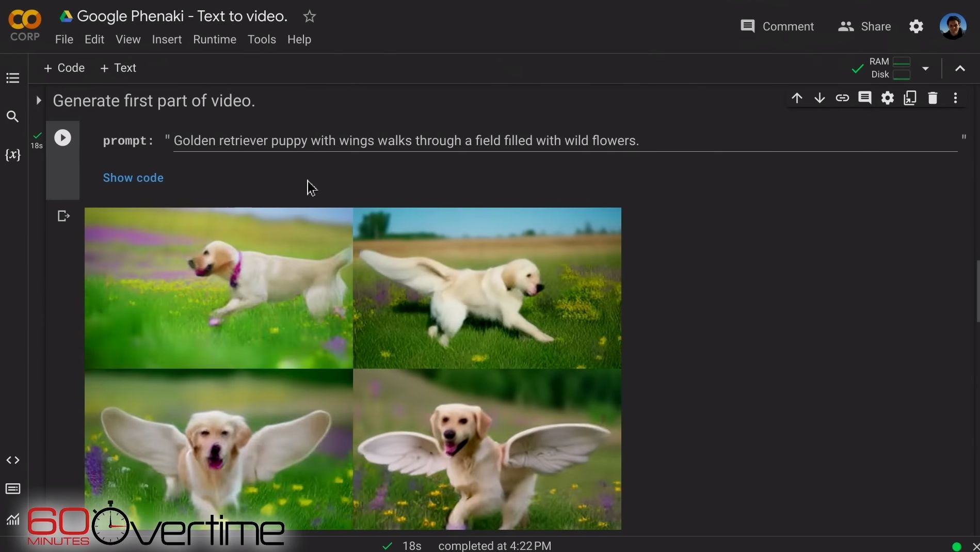Screen dimensions: 980x552
Task: Click the Show code link
Action: (133, 178)
